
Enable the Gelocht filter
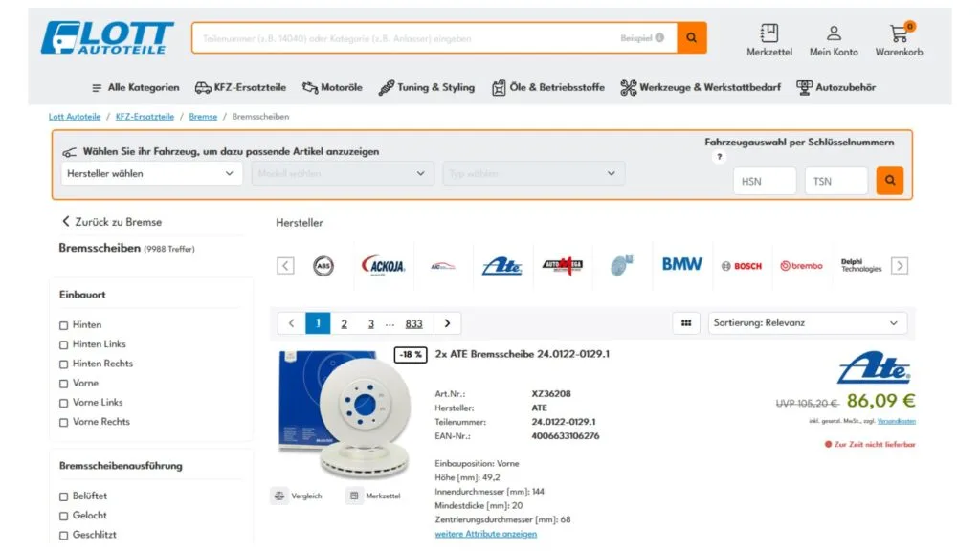click(x=64, y=516)
